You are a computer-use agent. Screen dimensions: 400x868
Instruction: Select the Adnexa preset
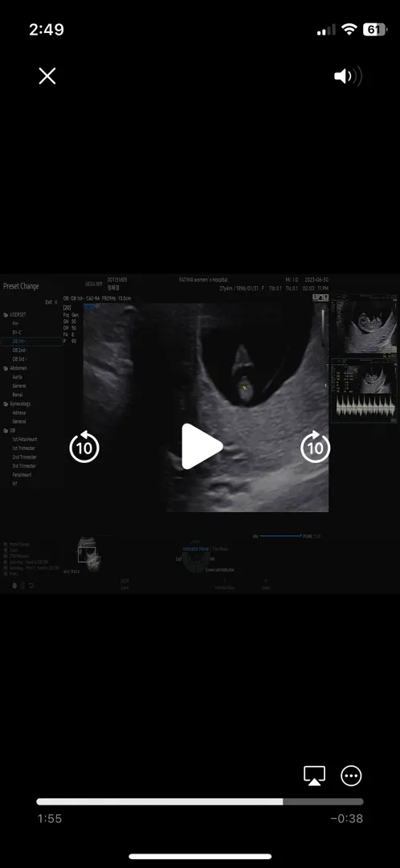(18, 412)
